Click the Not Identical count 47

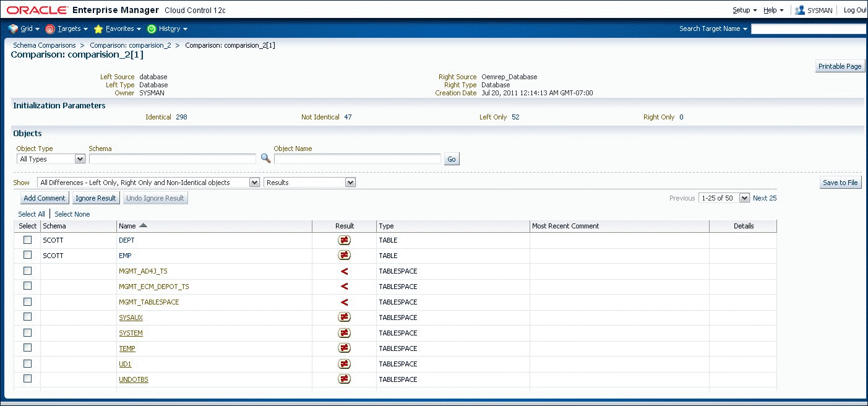tap(348, 117)
